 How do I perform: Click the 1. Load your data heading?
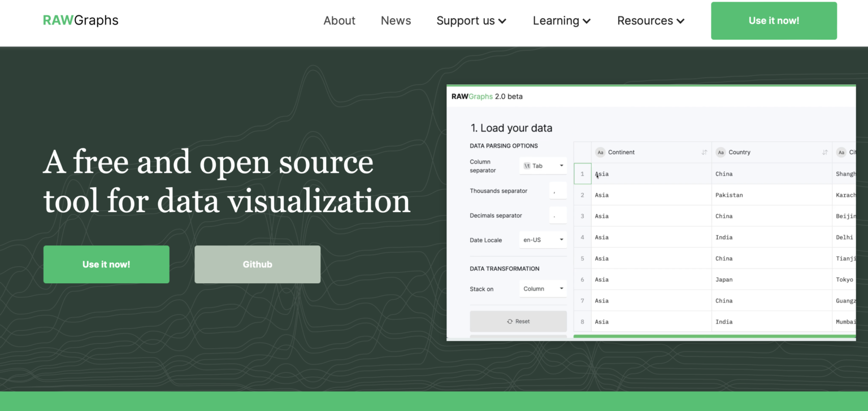point(511,128)
